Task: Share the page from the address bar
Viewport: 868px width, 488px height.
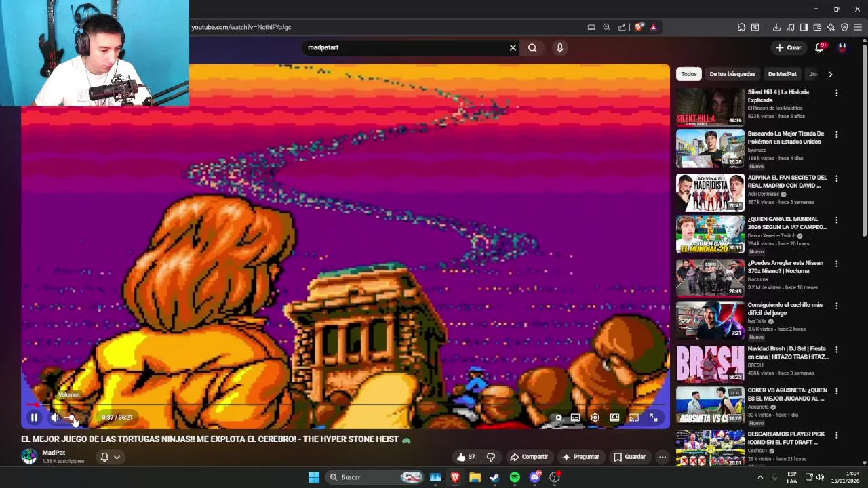Action: [622, 27]
